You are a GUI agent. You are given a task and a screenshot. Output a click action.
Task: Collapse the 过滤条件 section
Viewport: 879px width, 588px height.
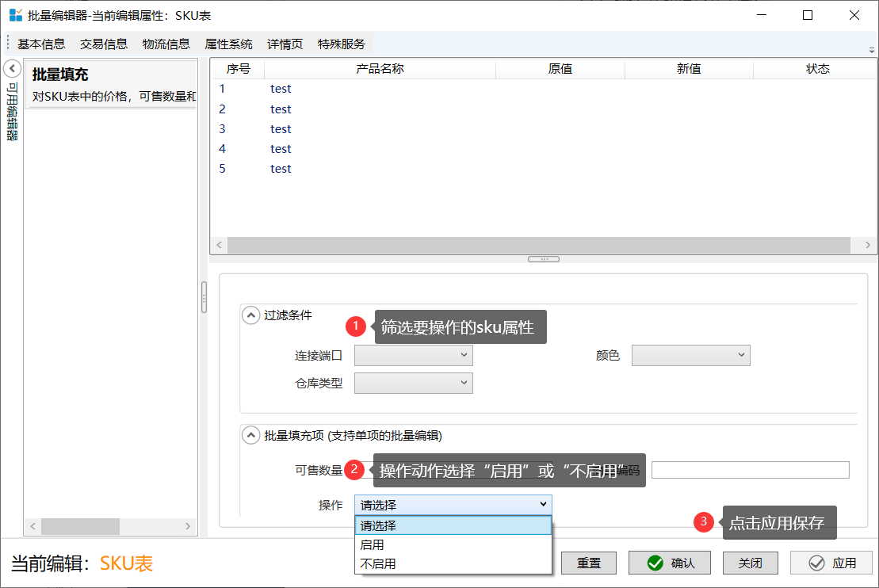click(251, 315)
